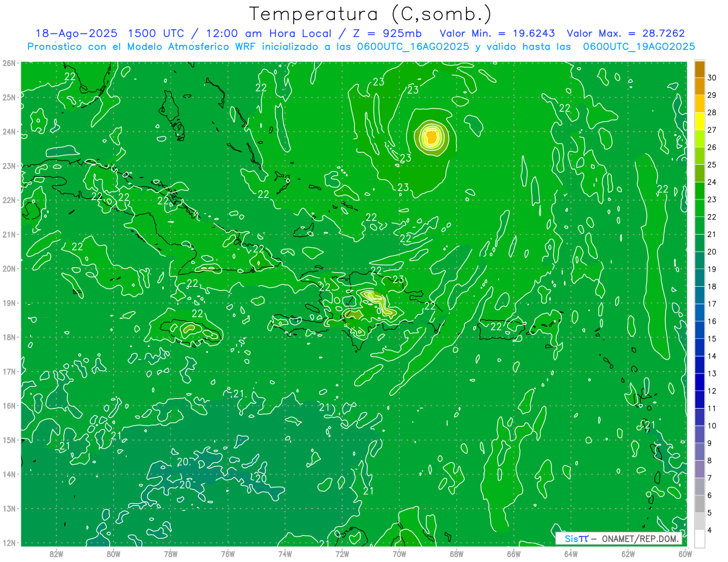The height and width of the screenshot is (562, 728).
Task: Click the '16N' latitude axis label
Action: 8,406
